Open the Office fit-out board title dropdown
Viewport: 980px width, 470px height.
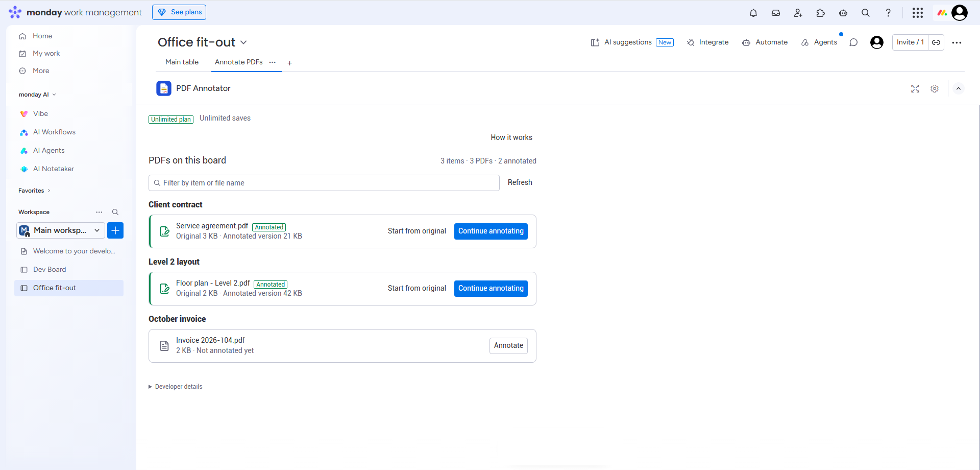click(x=243, y=42)
